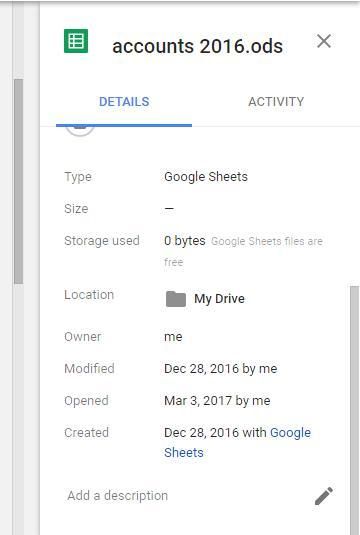Click the '0 bytes' storage used value
The height and width of the screenshot is (535, 360).
coord(185,241)
